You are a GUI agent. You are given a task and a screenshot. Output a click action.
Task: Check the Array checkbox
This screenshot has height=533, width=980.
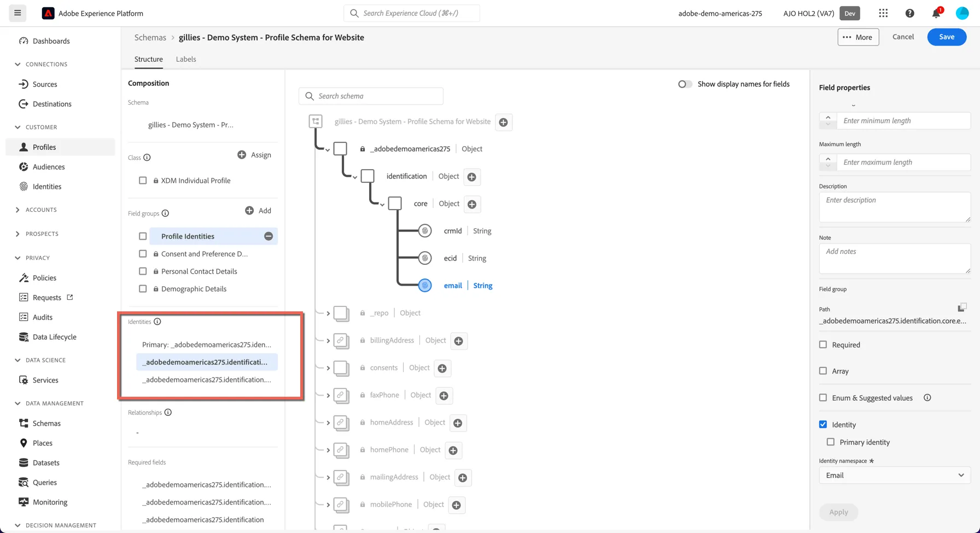point(823,371)
